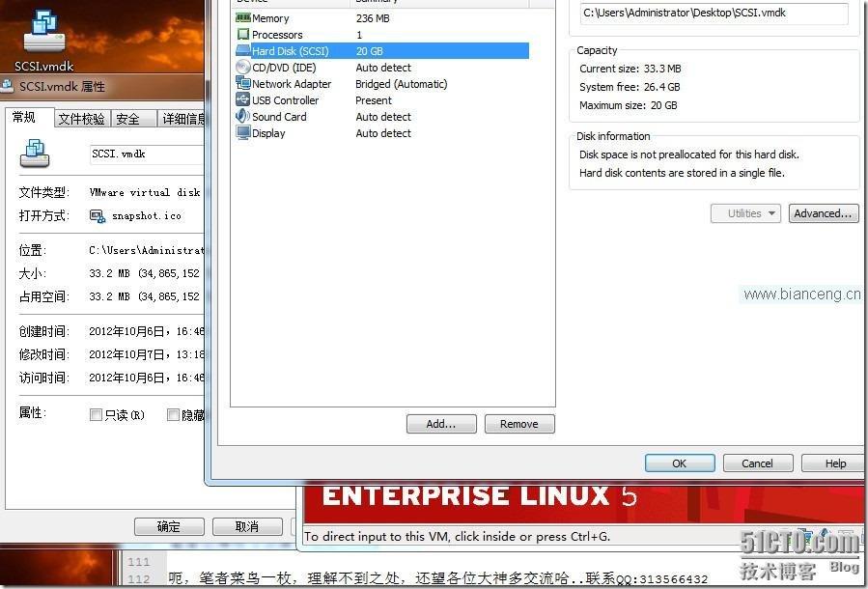Select the CD/DVD (IDE) row label
Screen dimensions: 868x589
pyautogui.click(x=284, y=68)
